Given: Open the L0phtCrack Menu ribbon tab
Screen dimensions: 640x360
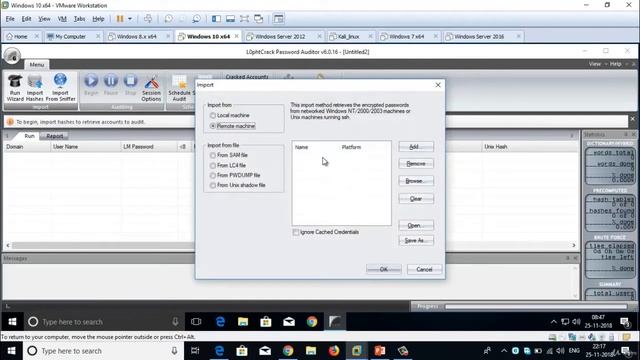Looking at the screenshot, I should pos(37,64).
